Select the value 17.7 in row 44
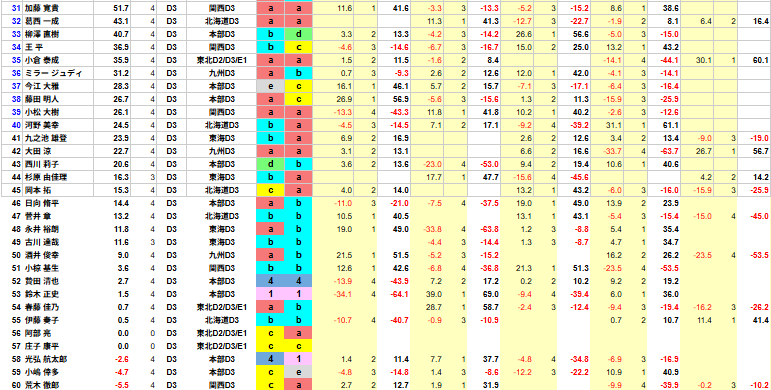The height and width of the screenshot is (390, 771). 436,177
